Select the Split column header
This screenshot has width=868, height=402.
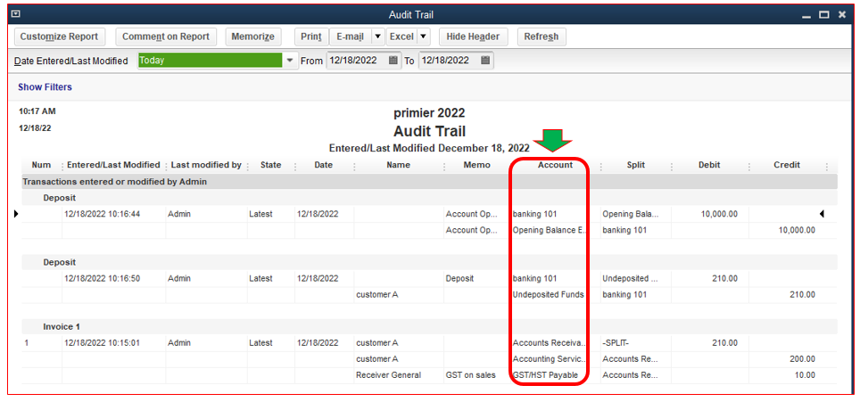click(x=635, y=165)
